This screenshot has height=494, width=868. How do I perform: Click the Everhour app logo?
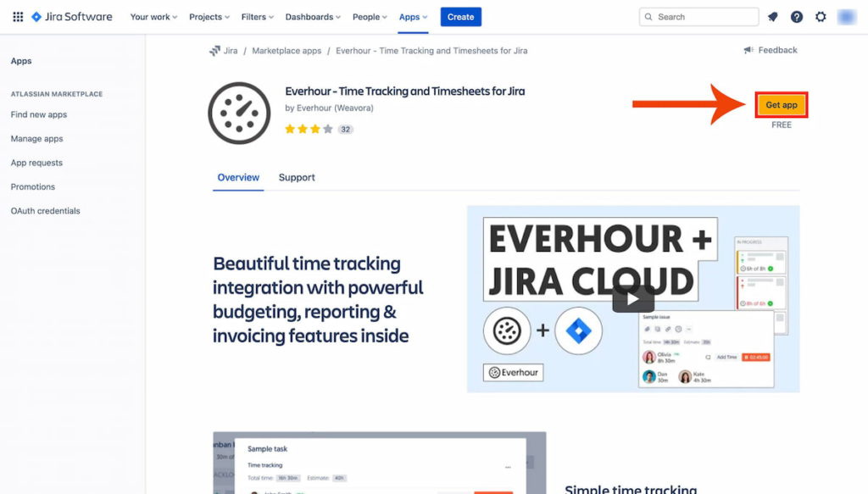point(238,111)
